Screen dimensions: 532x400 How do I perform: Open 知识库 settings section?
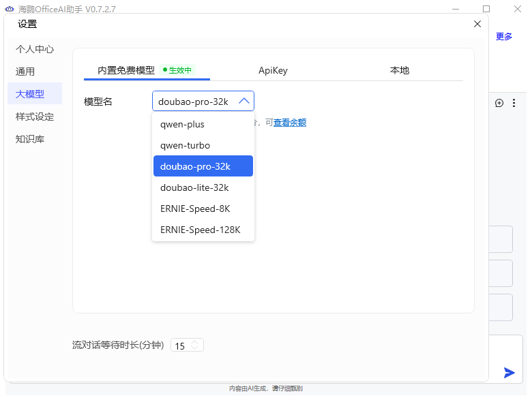click(35, 139)
